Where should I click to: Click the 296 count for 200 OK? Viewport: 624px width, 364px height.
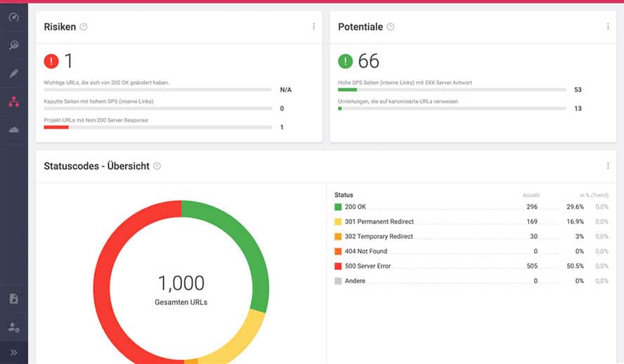[x=532, y=207]
